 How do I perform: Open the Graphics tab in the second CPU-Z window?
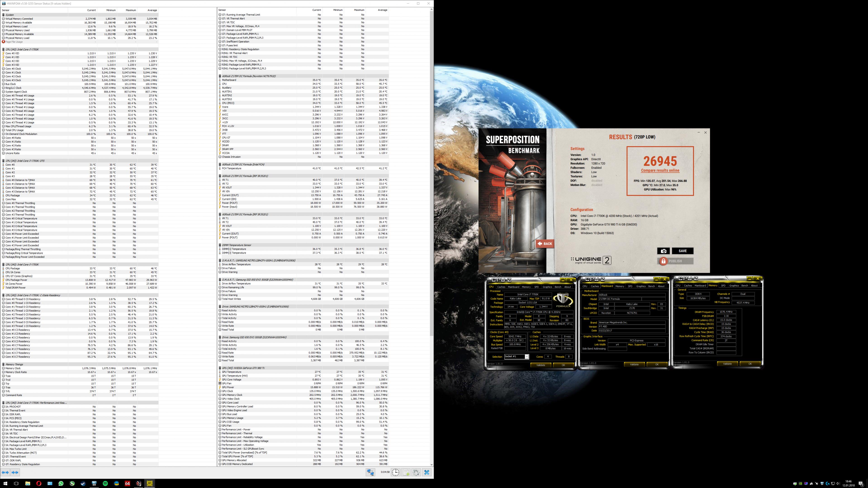641,286
